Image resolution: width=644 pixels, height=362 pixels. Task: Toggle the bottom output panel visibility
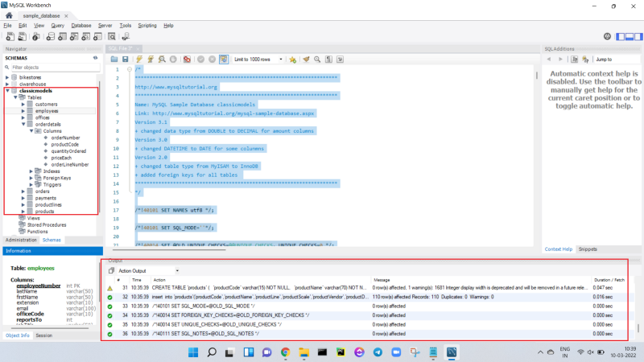click(630, 36)
